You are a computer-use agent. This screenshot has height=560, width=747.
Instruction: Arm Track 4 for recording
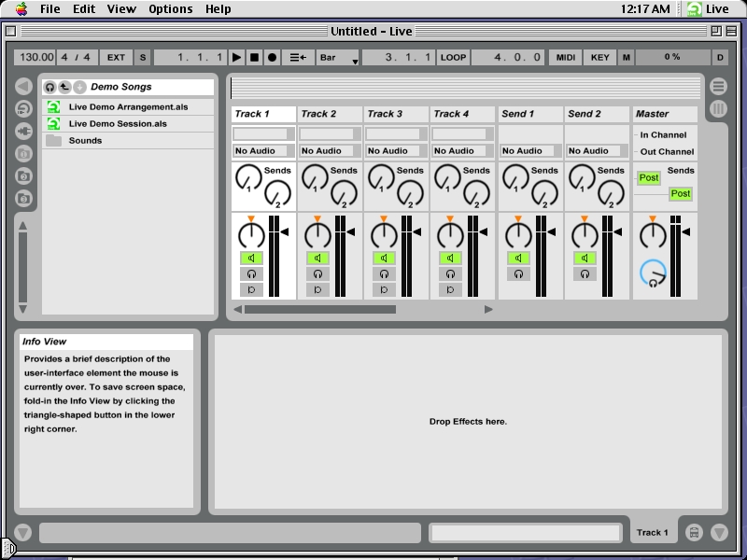coord(450,289)
